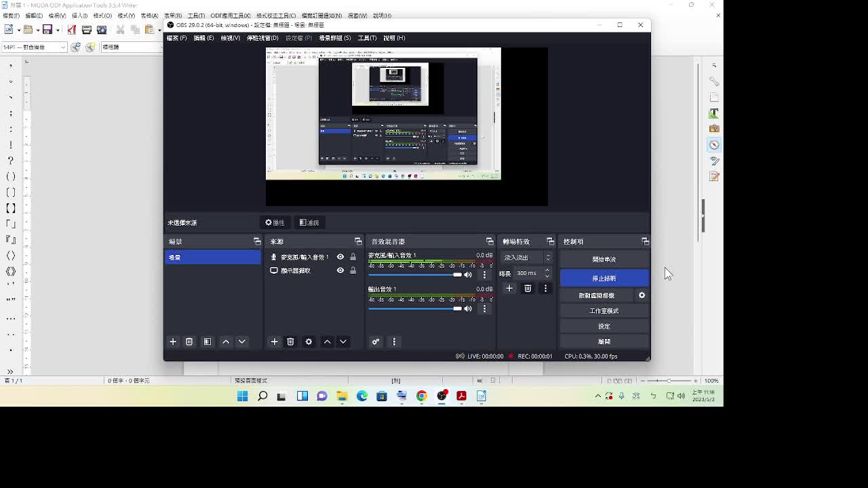Screen dimensions: 868x488
Task: Open source 濾鏡 filters button
Action: pyautogui.click(x=309, y=222)
